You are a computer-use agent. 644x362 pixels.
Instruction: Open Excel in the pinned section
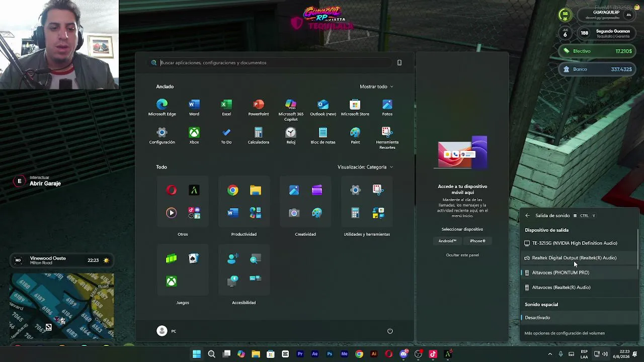point(226,108)
